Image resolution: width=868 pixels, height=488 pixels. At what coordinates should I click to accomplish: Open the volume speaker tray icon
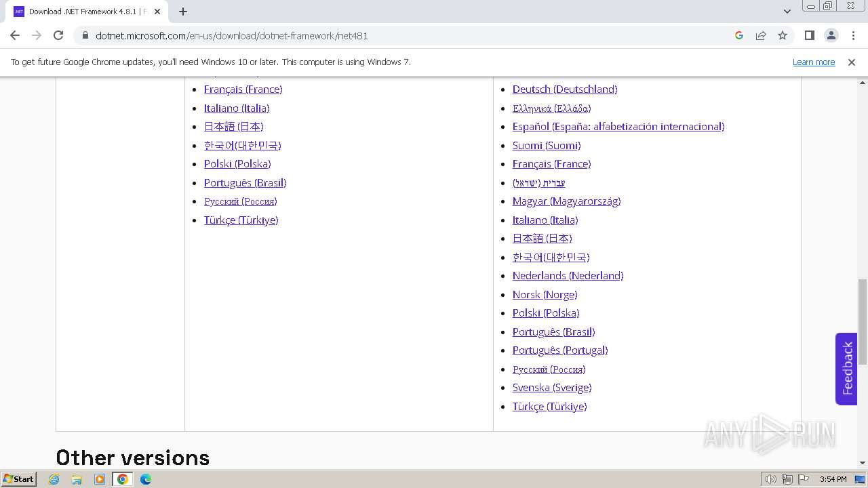(x=770, y=479)
